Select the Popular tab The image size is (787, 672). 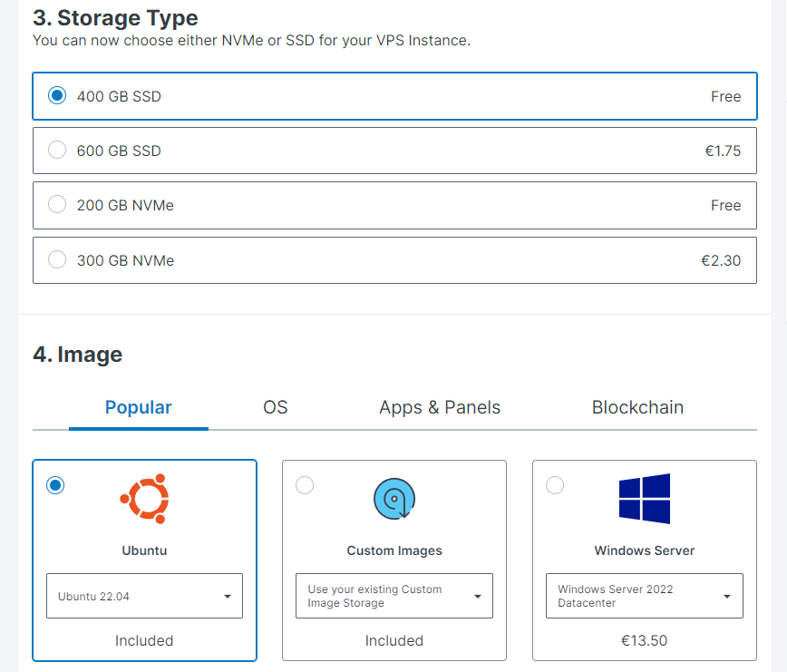[x=139, y=407]
